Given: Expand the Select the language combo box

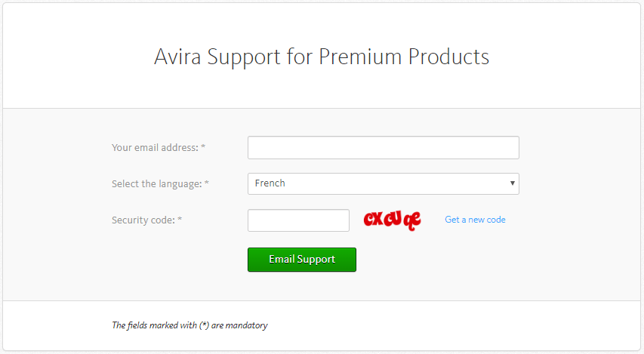Looking at the screenshot, I should (x=384, y=183).
